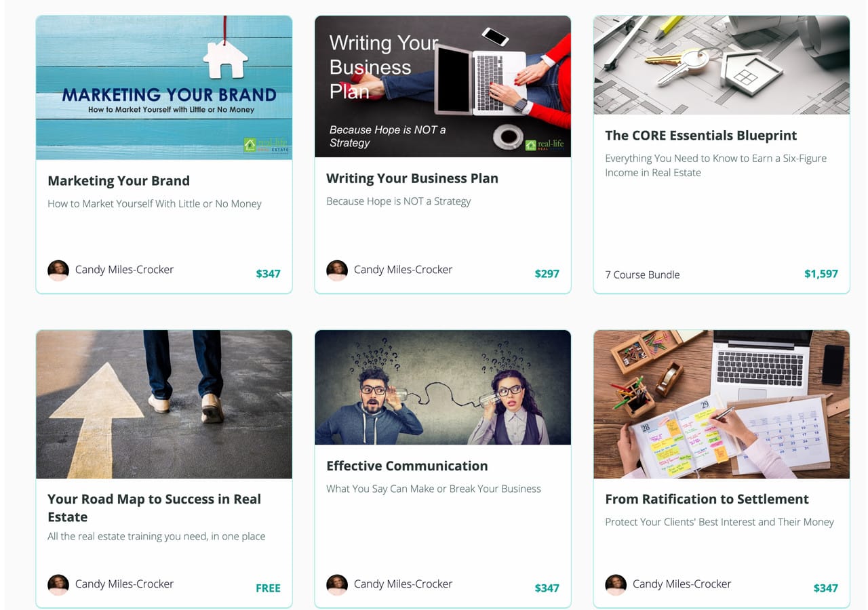Open the CORE Essentials Blueprint keys thumbnail
The image size is (868, 610).
pos(722,65)
